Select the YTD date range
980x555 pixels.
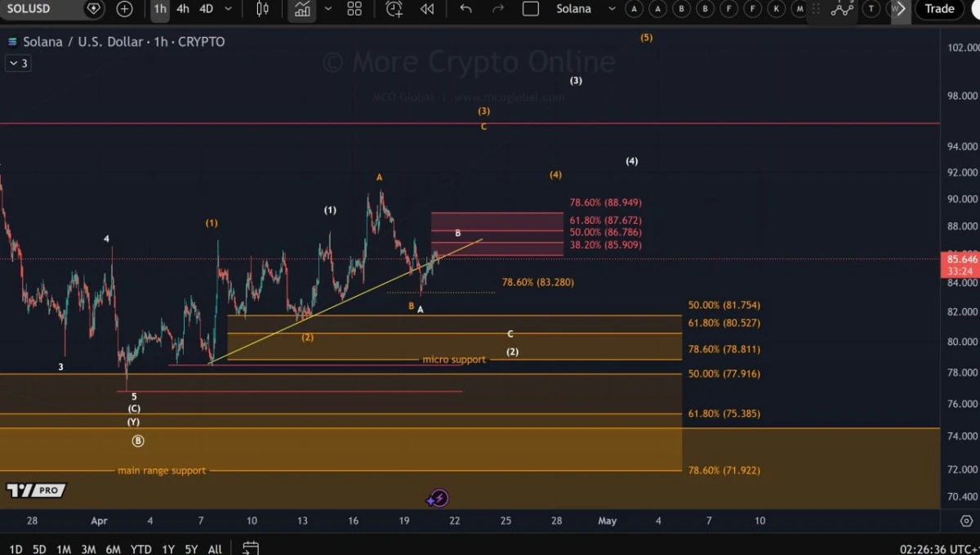pyautogui.click(x=140, y=548)
